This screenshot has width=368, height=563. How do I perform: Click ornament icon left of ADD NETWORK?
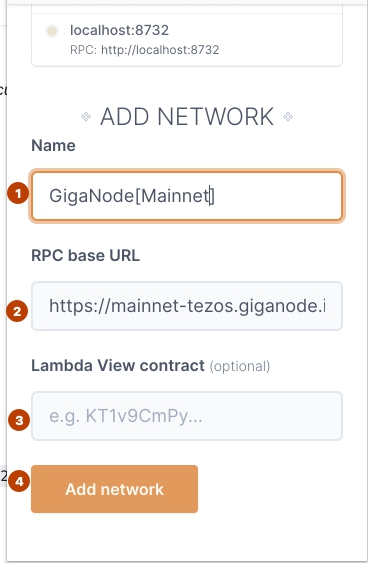pos(86,116)
